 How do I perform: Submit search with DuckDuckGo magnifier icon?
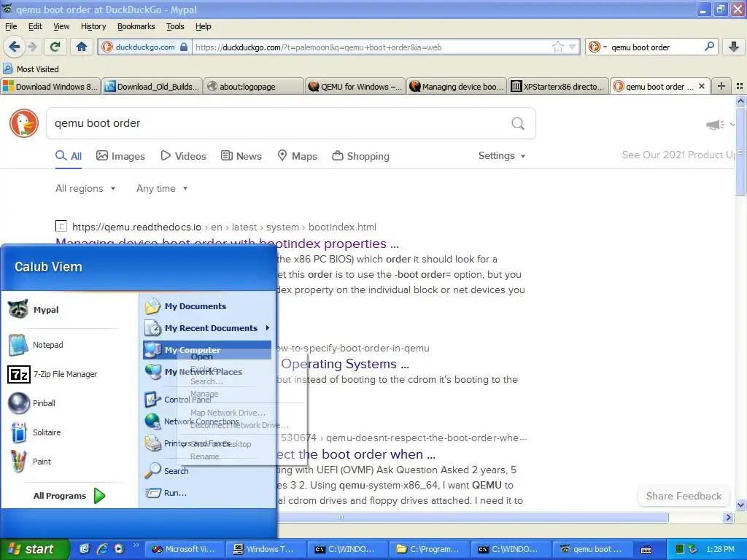[518, 123]
